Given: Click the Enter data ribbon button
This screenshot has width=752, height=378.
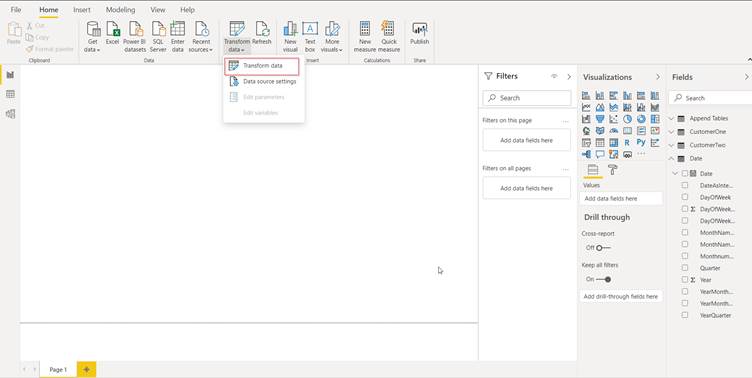Looking at the screenshot, I should pos(177,36).
